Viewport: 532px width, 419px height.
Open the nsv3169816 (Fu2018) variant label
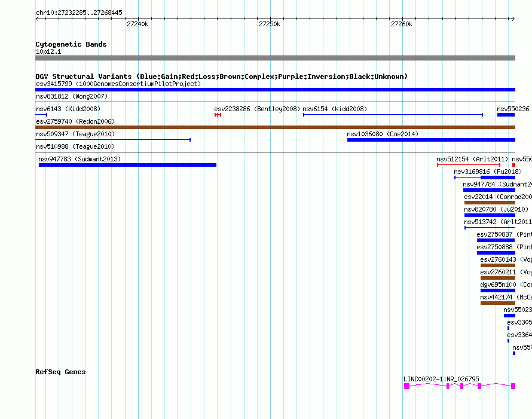click(x=488, y=172)
